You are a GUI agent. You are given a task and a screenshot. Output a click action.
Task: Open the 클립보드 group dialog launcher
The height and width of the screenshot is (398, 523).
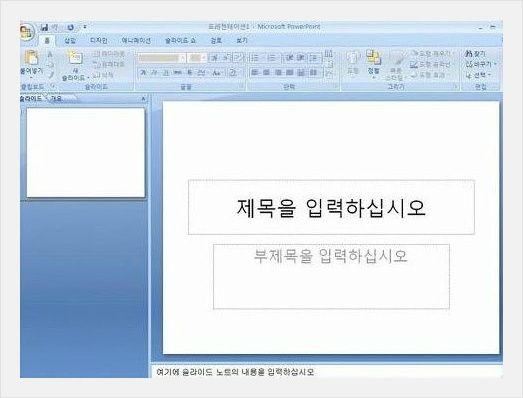(52, 86)
